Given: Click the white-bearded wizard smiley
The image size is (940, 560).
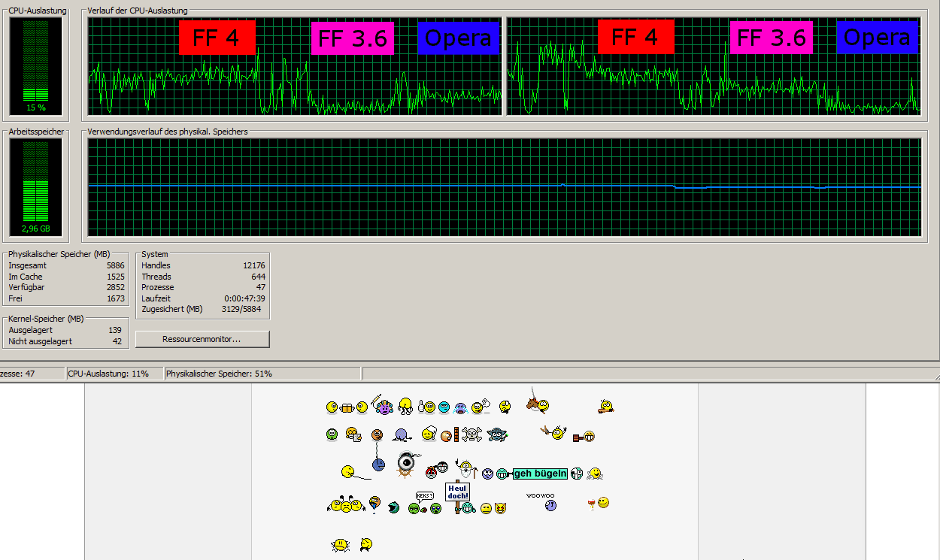Looking at the screenshot, I should (466, 469).
